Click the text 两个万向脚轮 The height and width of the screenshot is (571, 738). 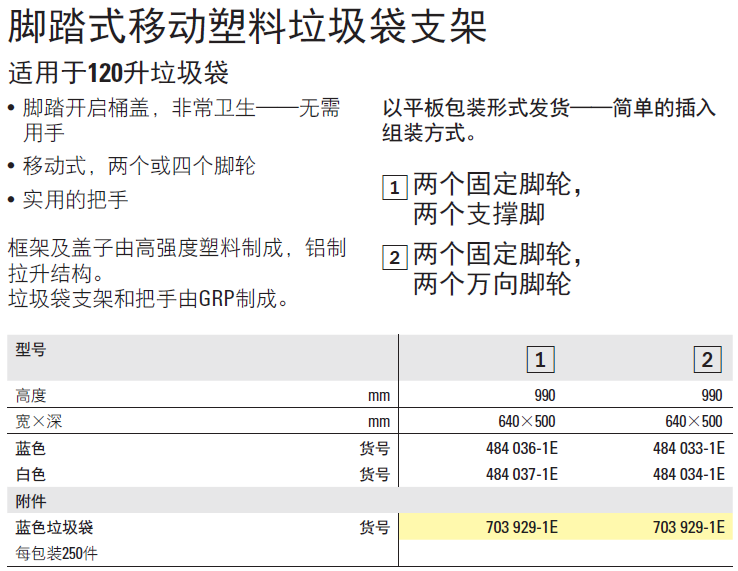point(492,283)
